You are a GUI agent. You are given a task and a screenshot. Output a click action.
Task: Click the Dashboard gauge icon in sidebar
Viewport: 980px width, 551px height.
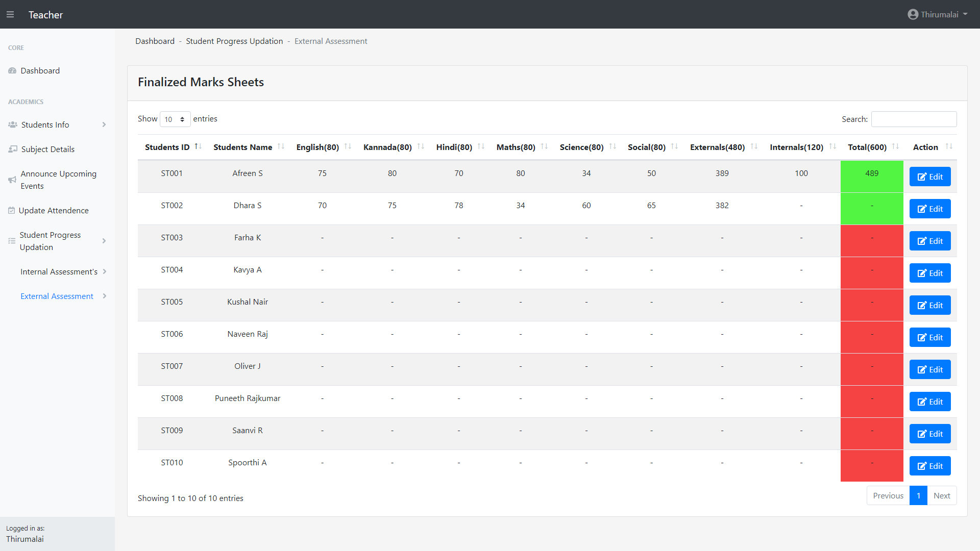(x=12, y=71)
